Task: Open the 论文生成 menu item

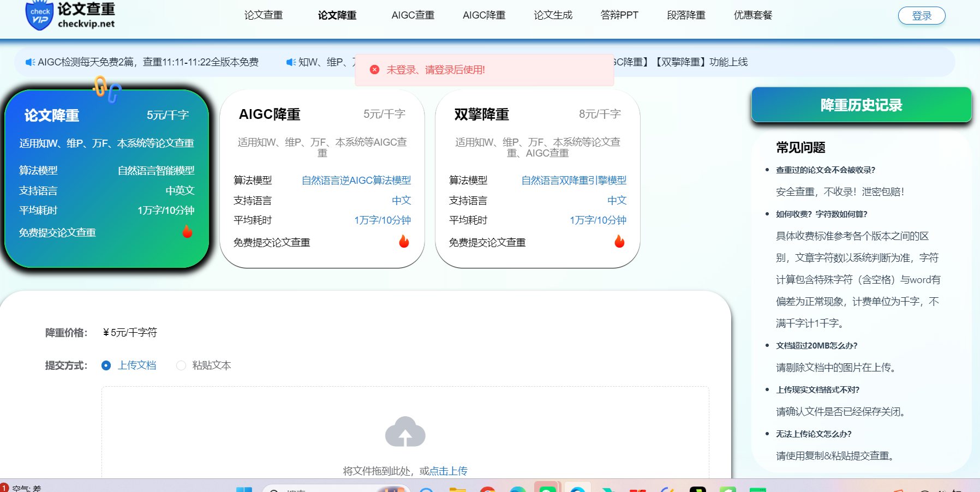Action: (553, 15)
